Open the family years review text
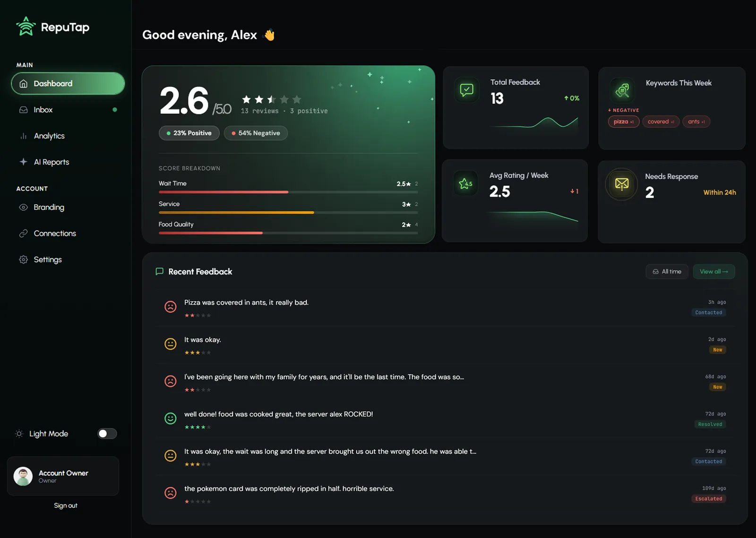 (324, 377)
